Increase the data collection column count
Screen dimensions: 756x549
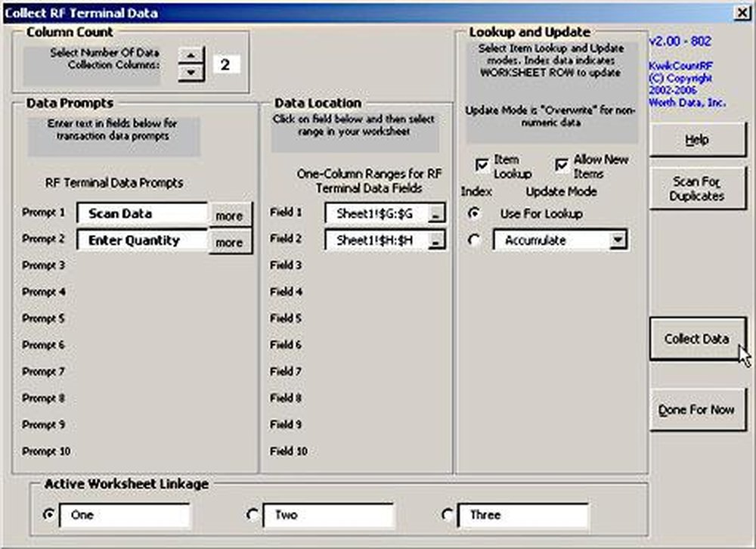(x=191, y=55)
